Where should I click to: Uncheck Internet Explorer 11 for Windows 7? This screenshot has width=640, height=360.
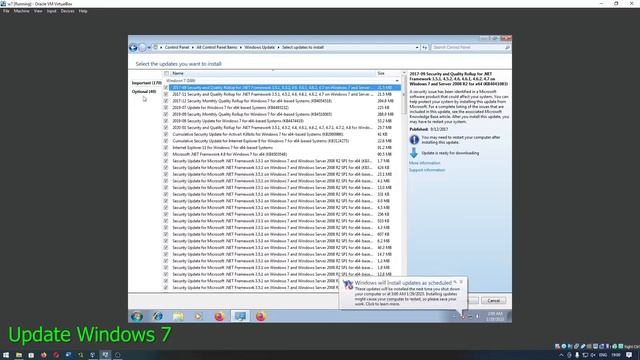(166, 148)
